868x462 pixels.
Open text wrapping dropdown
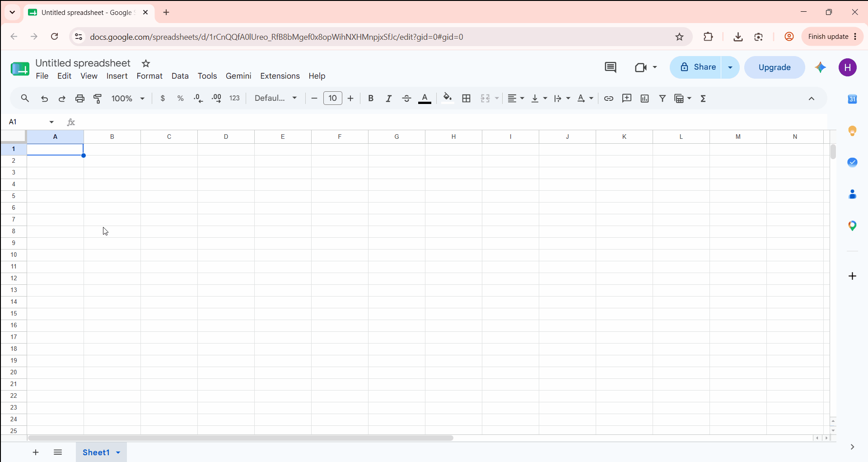click(x=562, y=98)
